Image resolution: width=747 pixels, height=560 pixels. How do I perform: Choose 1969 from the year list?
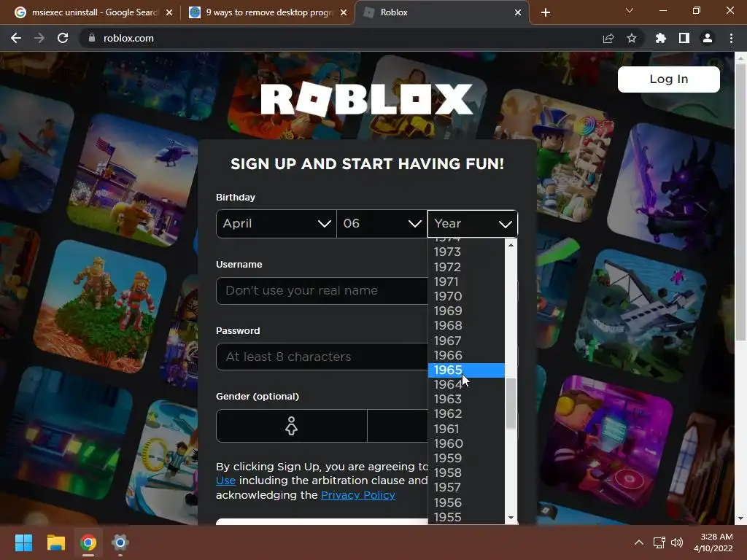pos(466,311)
